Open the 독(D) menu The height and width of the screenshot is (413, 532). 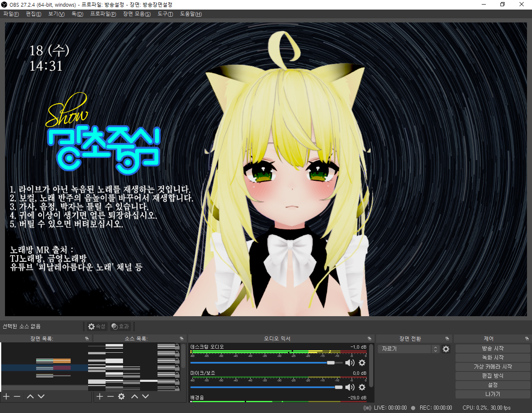click(x=77, y=14)
